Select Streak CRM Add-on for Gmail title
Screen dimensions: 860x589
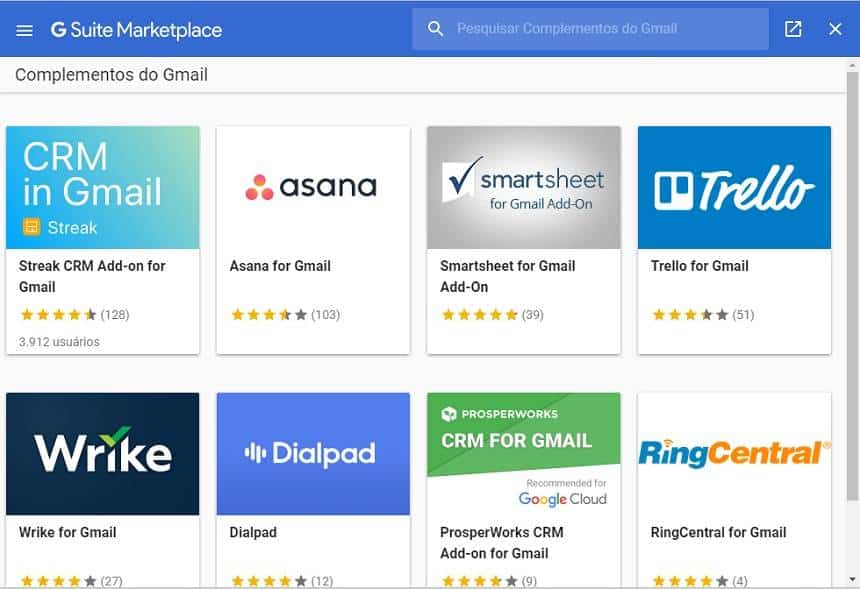92,276
